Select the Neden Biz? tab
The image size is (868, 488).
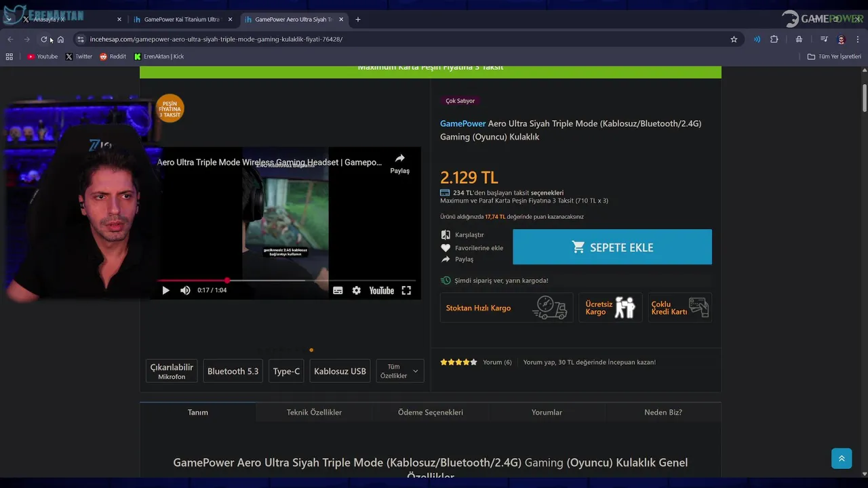[x=663, y=412]
